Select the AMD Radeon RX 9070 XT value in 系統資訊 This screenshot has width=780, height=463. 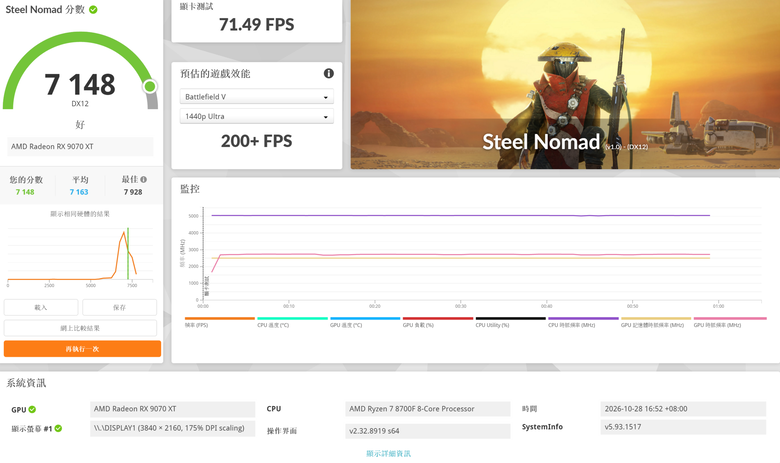pyautogui.click(x=173, y=409)
